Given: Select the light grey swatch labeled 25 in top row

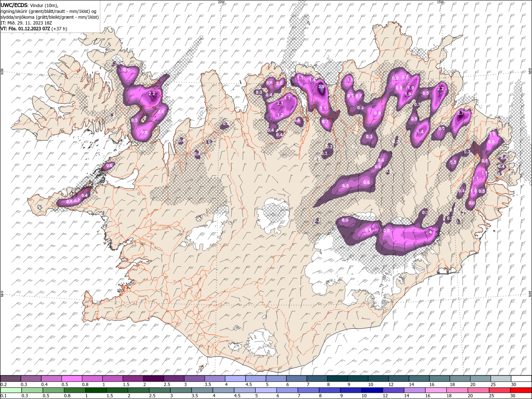Looking at the screenshot, I should click(501, 379).
